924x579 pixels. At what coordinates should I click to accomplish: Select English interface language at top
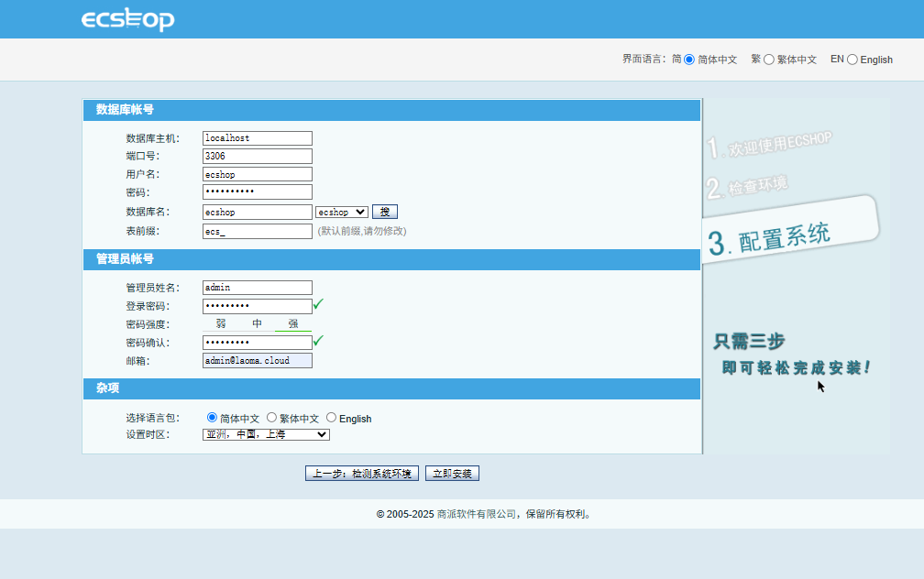coord(852,60)
